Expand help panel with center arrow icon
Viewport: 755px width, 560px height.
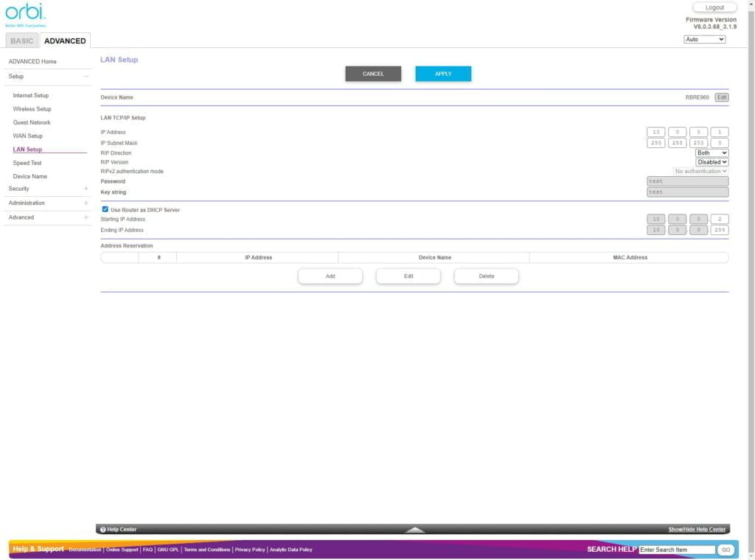click(414, 529)
